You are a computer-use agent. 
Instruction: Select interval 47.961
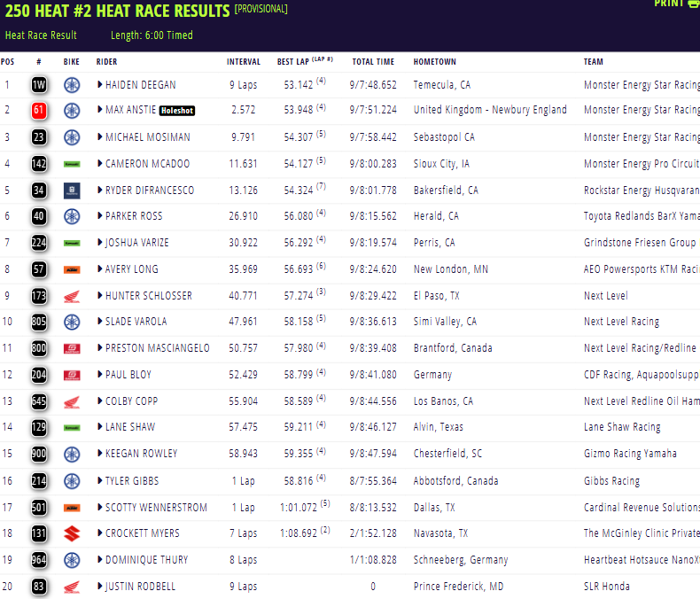[244, 322]
